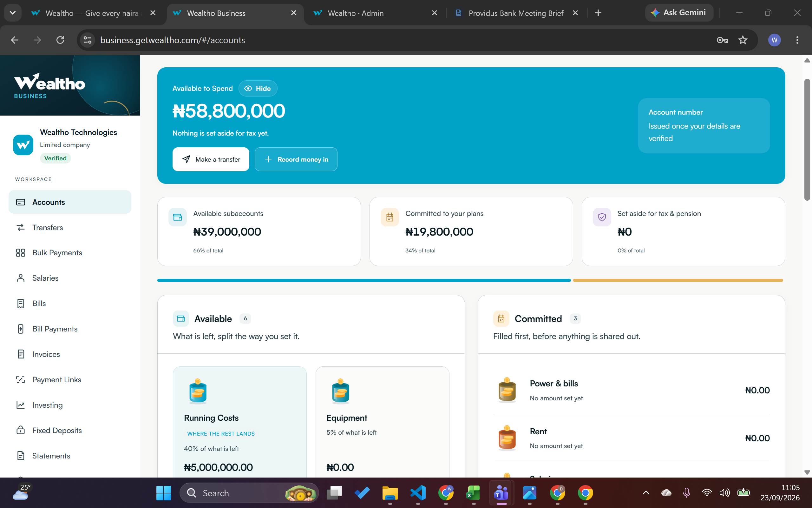Click the Available subaccounts card icon
Screen dimensions: 812x508
tap(178, 217)
